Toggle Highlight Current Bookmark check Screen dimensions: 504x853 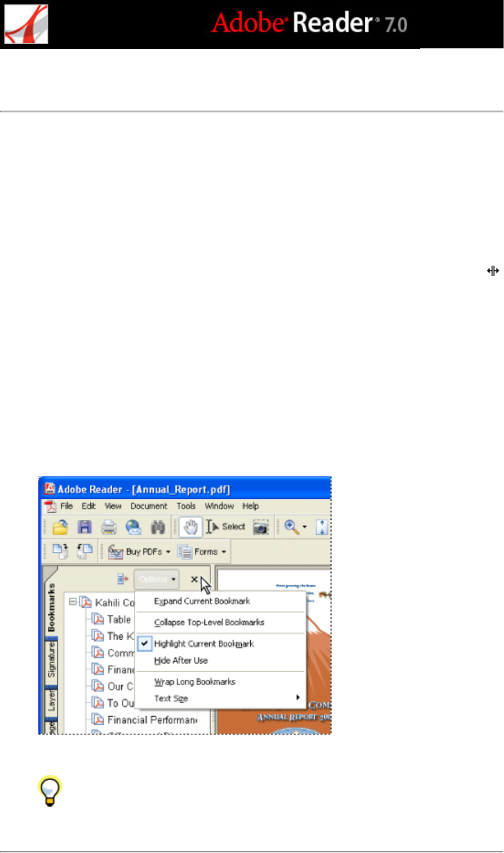221,644
